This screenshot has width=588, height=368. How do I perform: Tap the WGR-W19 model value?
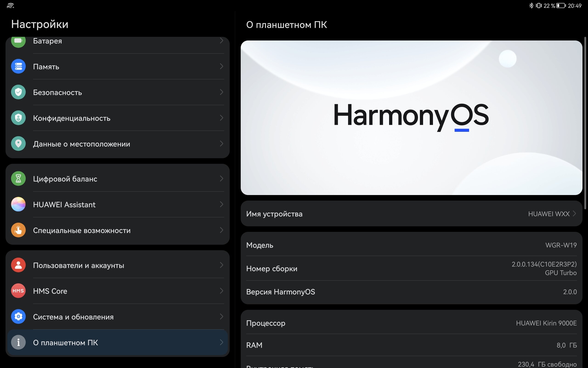[x=561, y=245]
